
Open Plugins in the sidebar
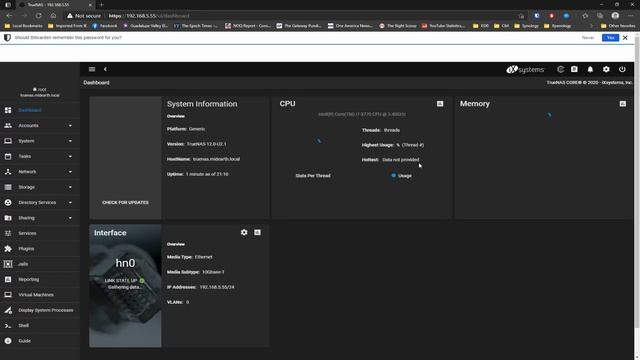click(26, 249)
